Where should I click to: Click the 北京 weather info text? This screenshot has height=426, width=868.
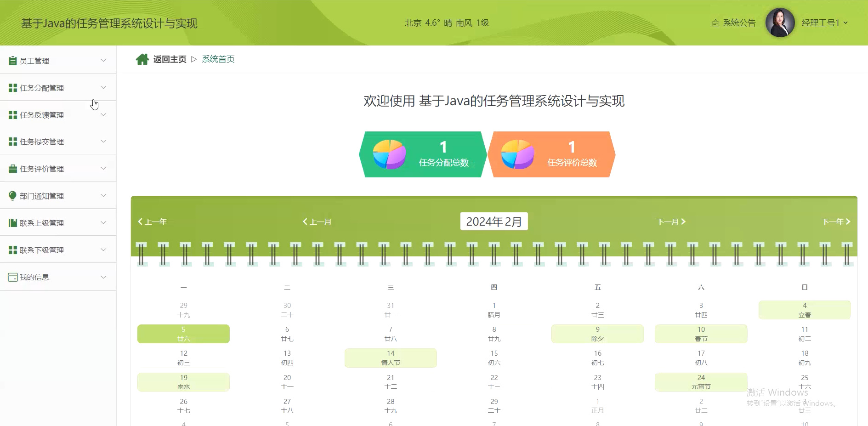pyautogui.click(x=447, y=23)
